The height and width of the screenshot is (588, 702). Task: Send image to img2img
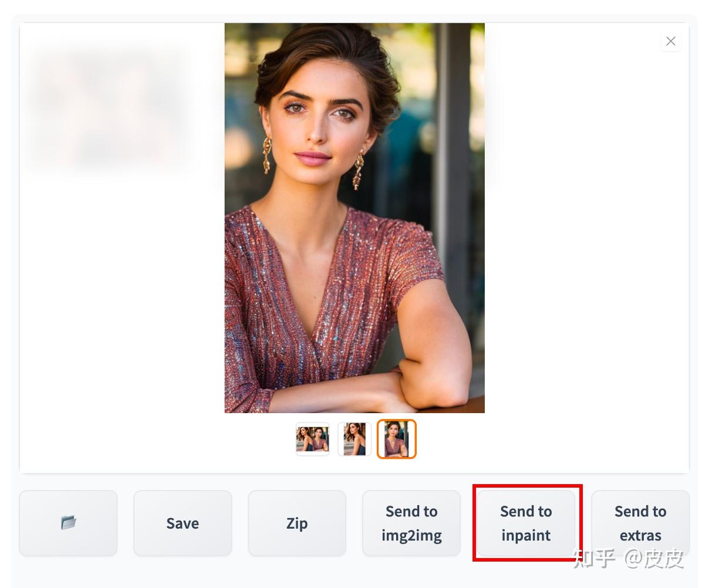(411, 523)
